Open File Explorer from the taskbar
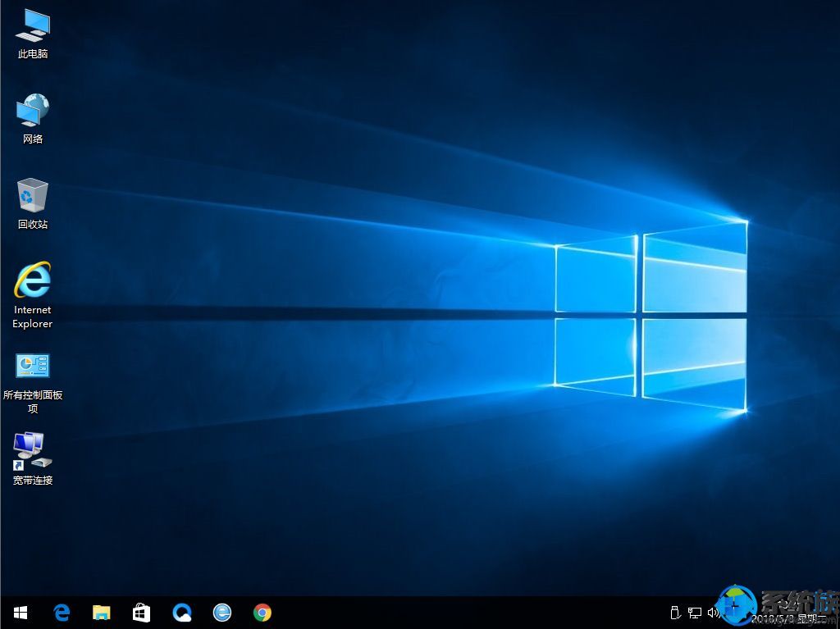Viewport: 840px width, 629px height. [102, 613]
